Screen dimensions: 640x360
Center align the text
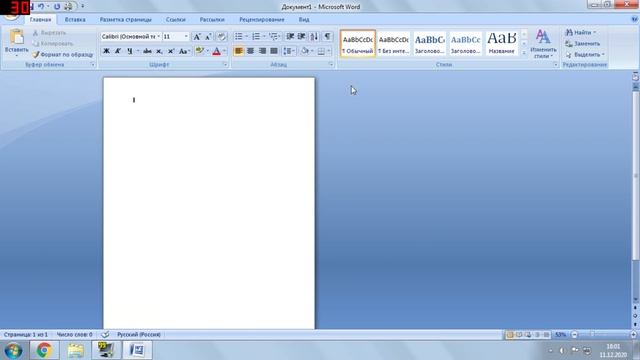click(250, 51)
